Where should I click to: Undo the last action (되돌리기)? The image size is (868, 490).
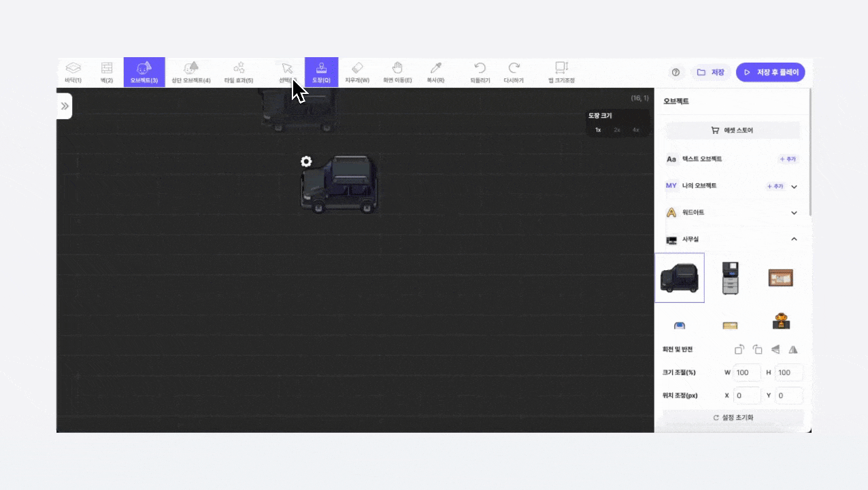pyautogui.click(x=480, y=72)
